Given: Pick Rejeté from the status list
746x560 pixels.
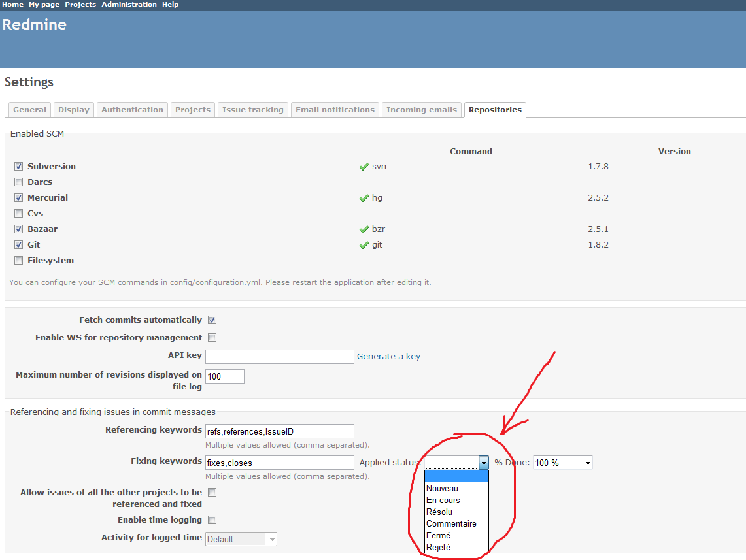Looking at the screenshot, I should tap(456, 547).
